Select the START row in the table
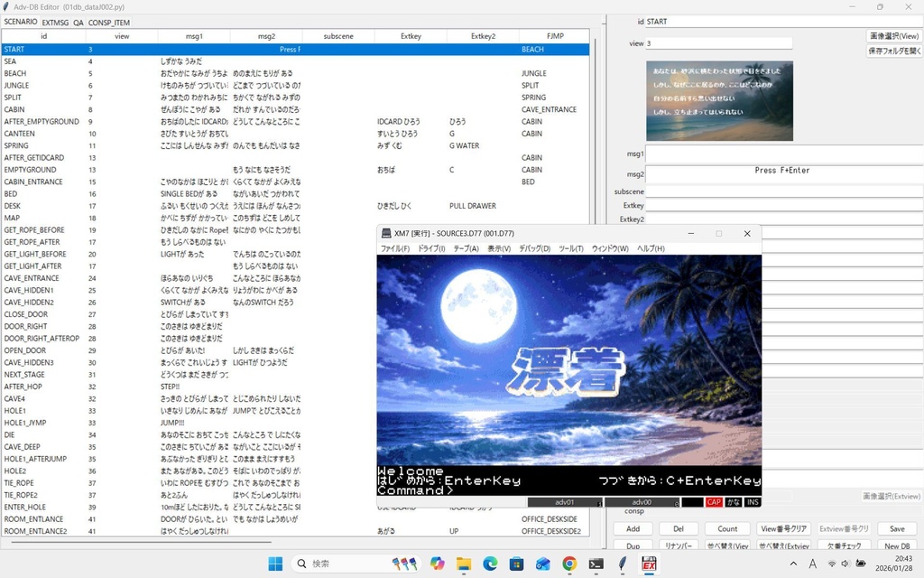Screen dimensions: 924x578 click(295, 50)
